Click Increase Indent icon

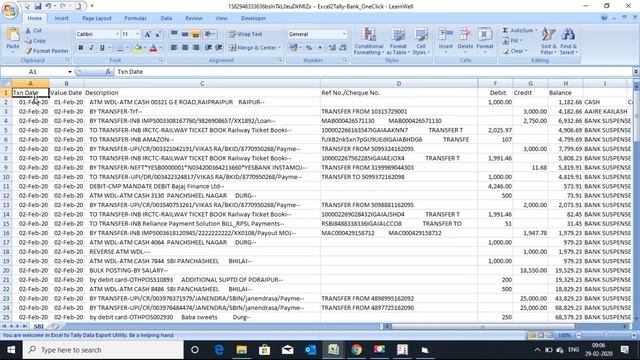point(219,48)
